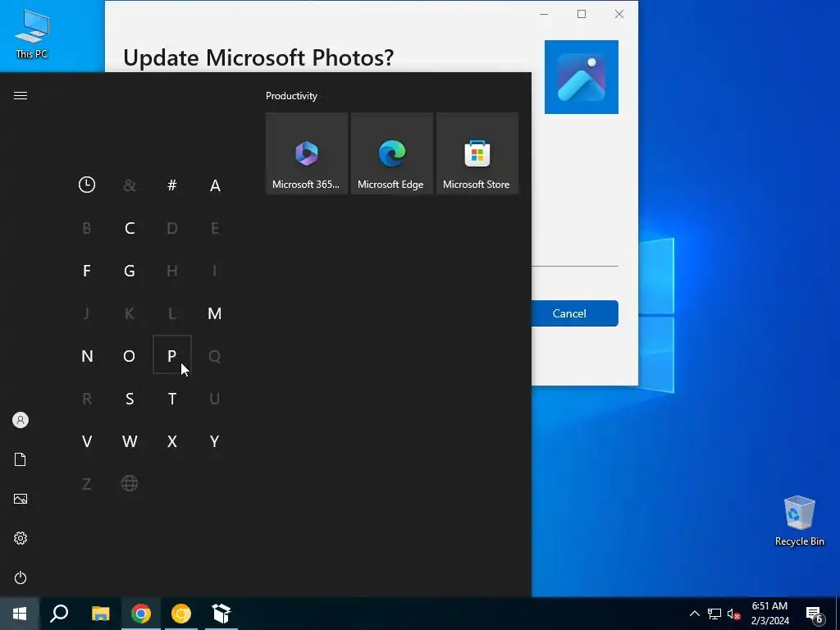Select the Recycle Bin desktop icon

coord(799,521)
